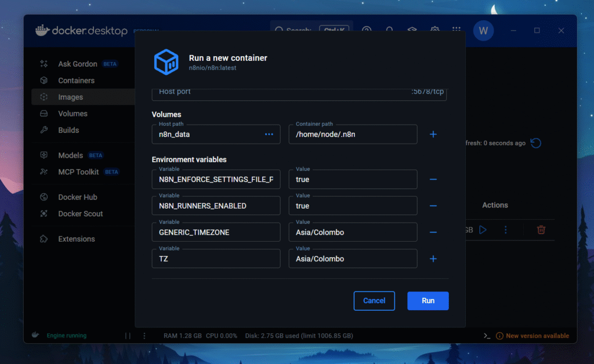
Task: Cancel the new container dialog
Action: 374,301
